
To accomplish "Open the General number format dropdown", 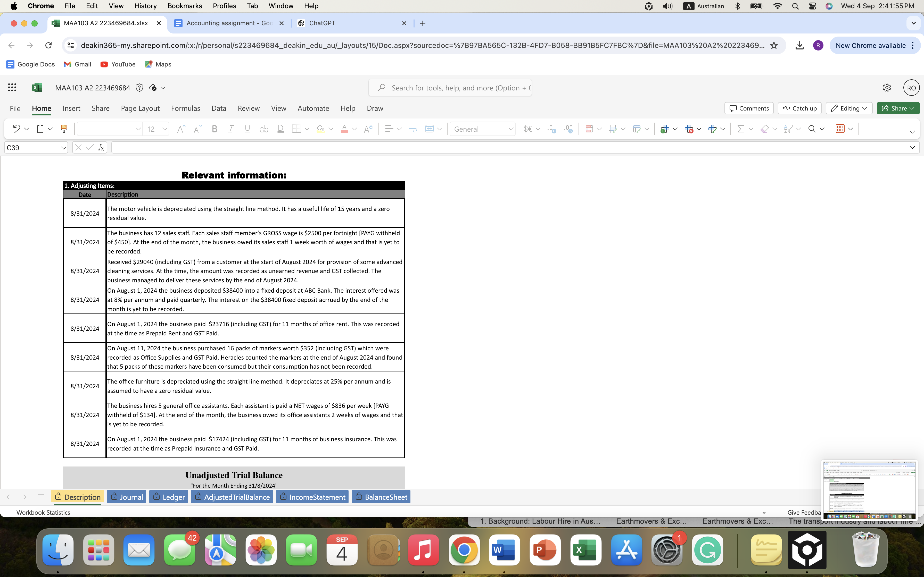I will coord(483,129).
